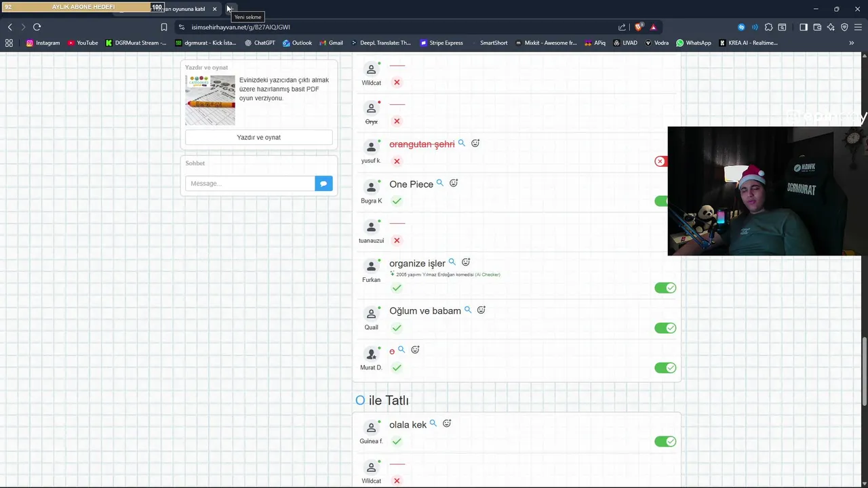Open Outlook bookmark

(297, 43)
